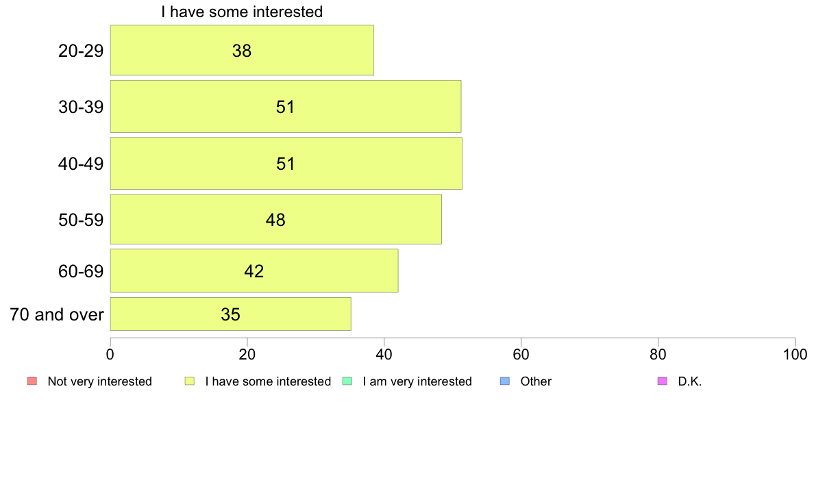Click the Other legend label
Viewport: 814px width, 504px height.
pyautogui.click(x=536, y=381)
